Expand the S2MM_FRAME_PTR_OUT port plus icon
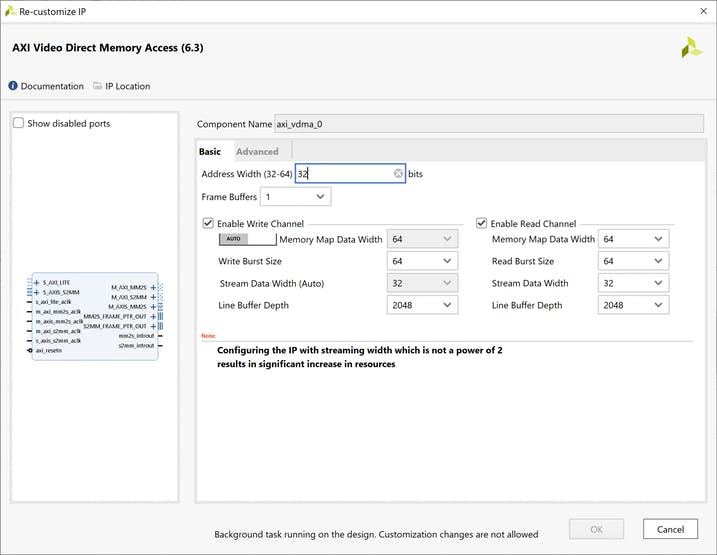 click(x=153, y=326)
